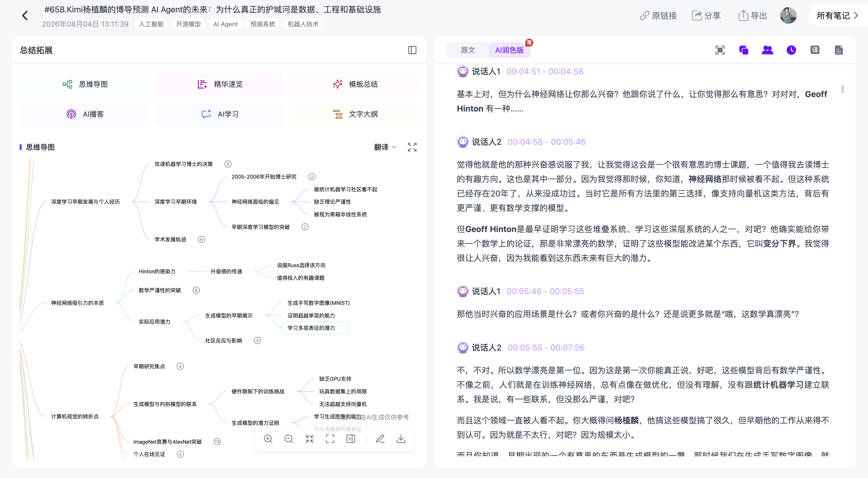The image size is (868, 478).
Task: Edit the mind map with pencil icon
Action: pyautogui.click(x=381, y=439)
